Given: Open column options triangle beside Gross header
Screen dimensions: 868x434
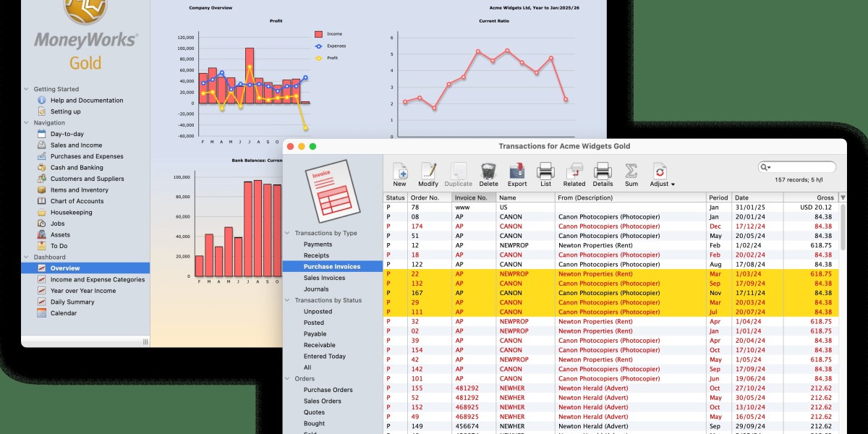Looking at the screenshot, I should (x=843, y=197).
